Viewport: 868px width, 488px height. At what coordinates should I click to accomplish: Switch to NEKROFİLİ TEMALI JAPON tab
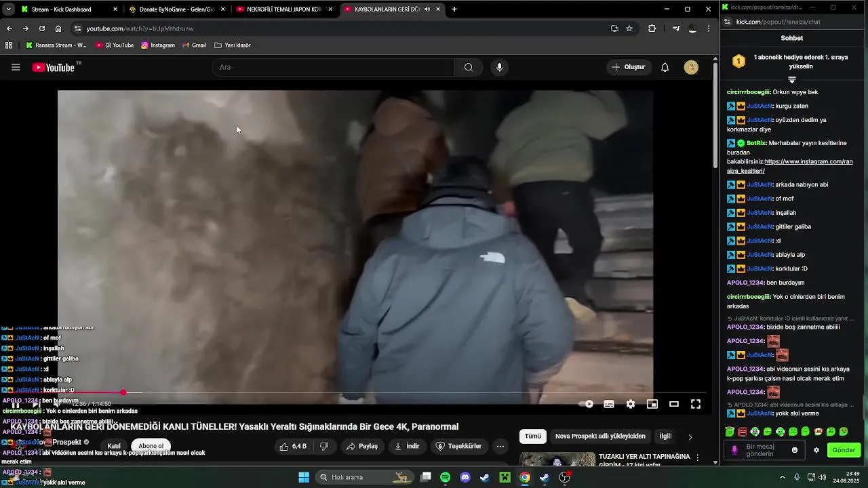click(x=283, y=9)
